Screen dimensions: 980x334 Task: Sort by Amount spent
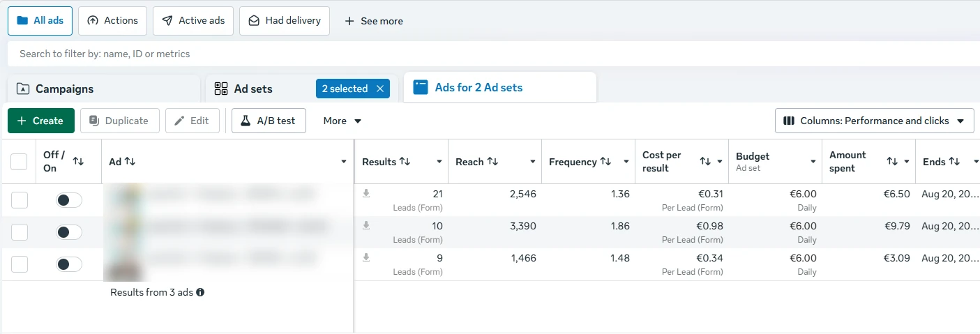pyautogui.click(x=892, y=162)
